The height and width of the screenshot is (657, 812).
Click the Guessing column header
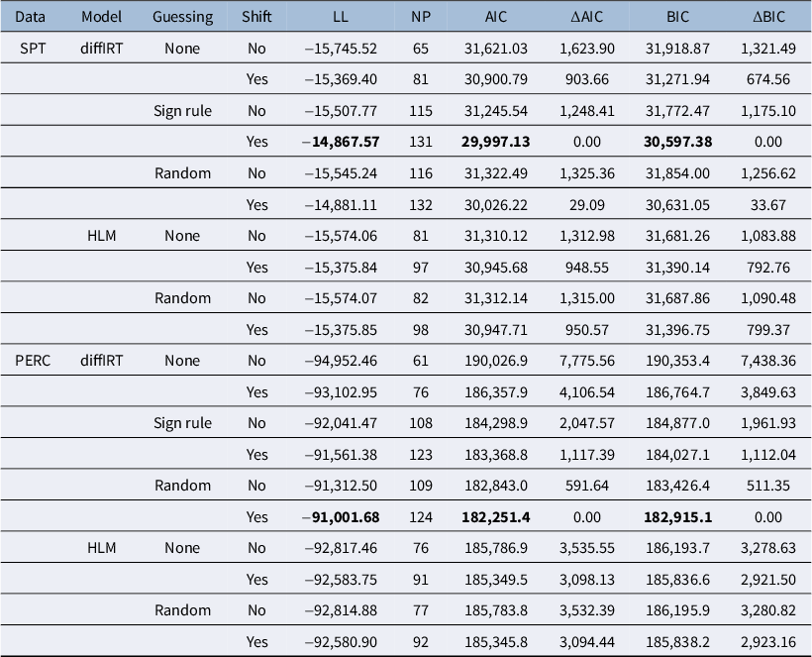coord(182,17)
